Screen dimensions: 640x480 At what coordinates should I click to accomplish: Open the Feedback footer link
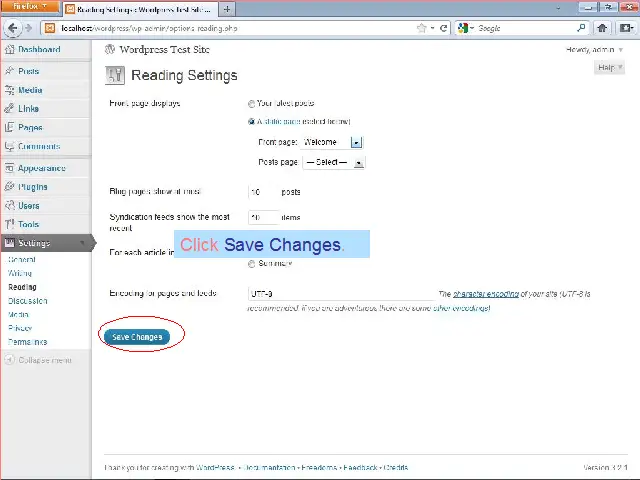click(360, 468)
